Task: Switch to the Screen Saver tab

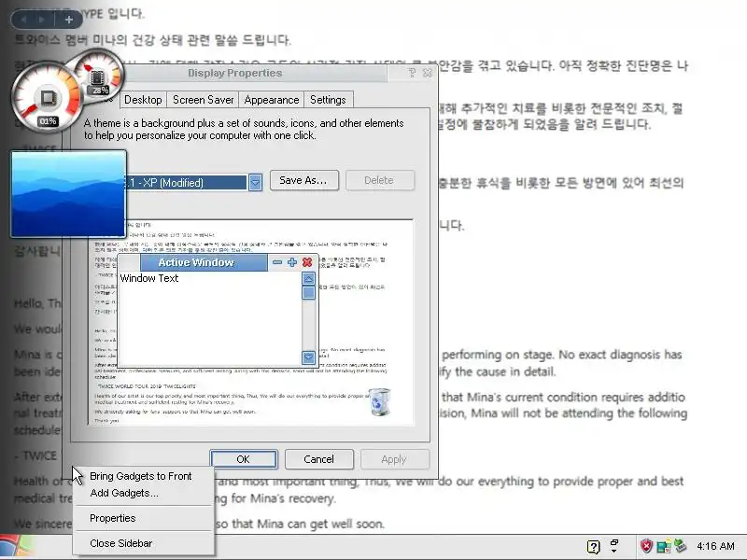Action: tap(203, 100)
